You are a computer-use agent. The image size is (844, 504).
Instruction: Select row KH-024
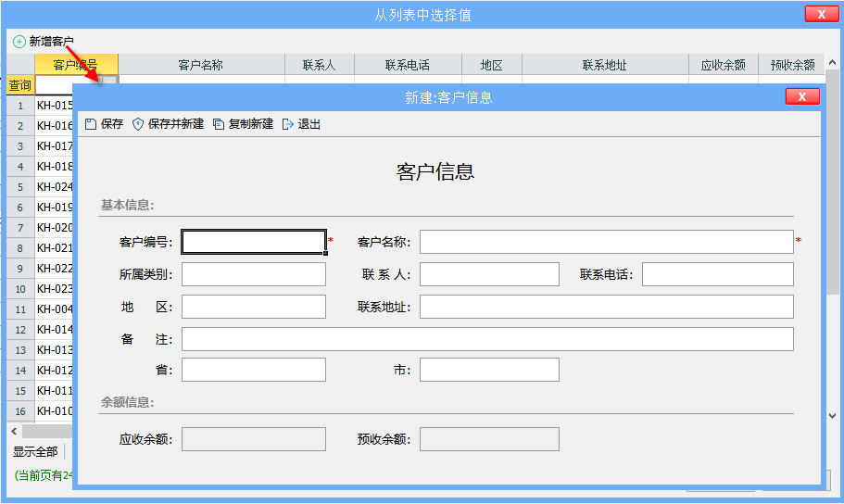pos(54,187)
